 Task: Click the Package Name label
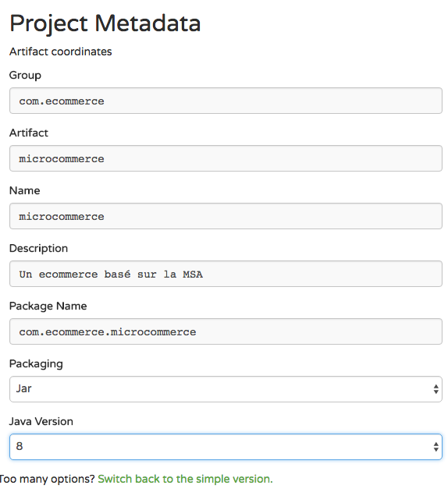click(48, 306)
